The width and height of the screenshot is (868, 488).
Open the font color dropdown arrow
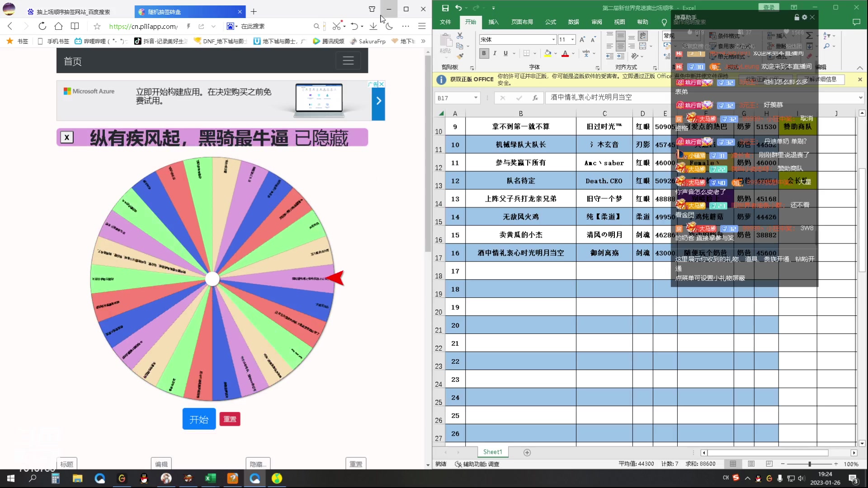pyautogui.click(x=573, y=54)
